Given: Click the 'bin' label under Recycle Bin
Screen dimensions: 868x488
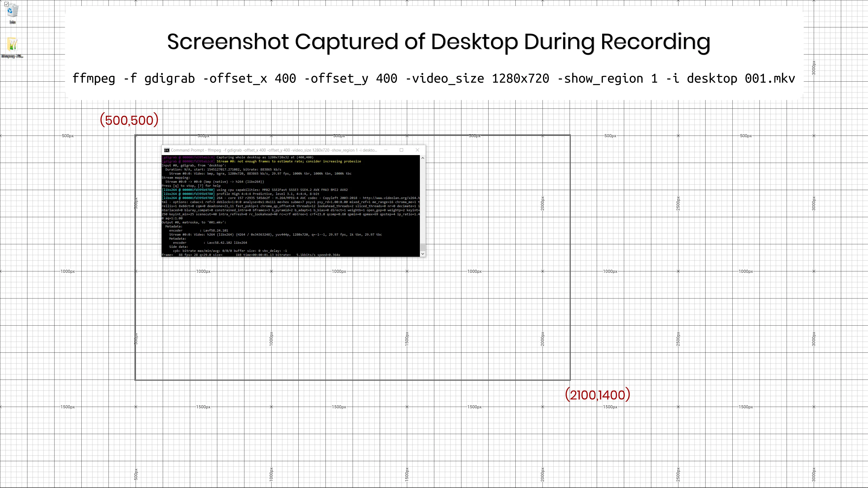Looking at the screenshot, I should [12, 22].
